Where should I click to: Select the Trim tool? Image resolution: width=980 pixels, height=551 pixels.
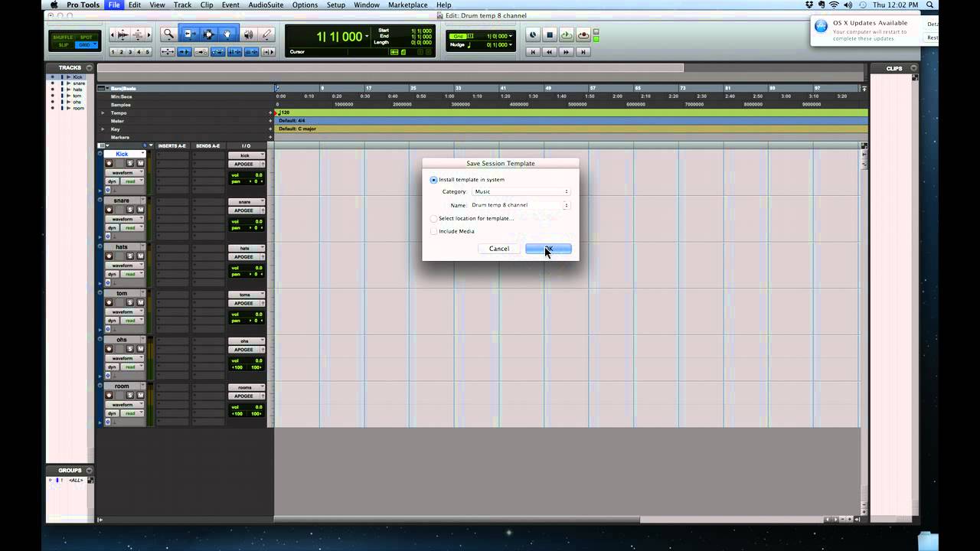pyautogui.click(x=188, y=34)
